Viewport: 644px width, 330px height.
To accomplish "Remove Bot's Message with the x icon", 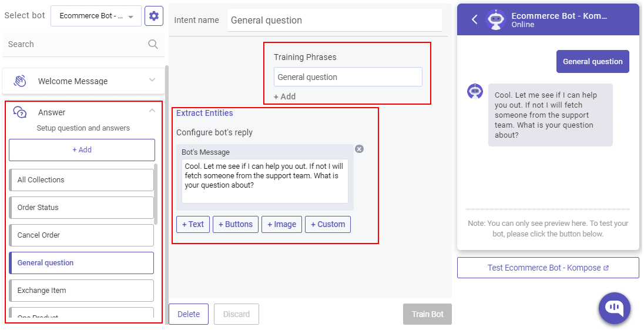I will pyautogui.click(x=359, y=149).
